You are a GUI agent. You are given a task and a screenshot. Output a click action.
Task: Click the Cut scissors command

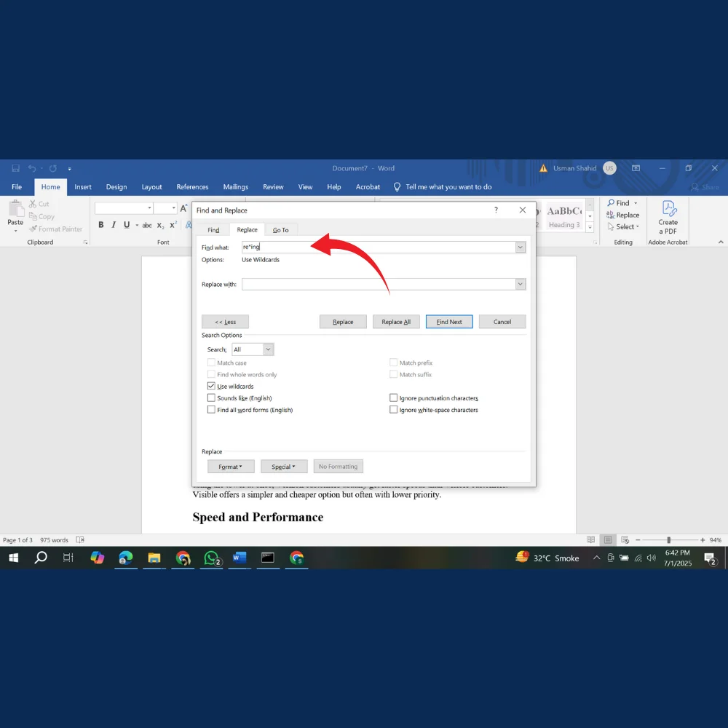click(39, 204)
